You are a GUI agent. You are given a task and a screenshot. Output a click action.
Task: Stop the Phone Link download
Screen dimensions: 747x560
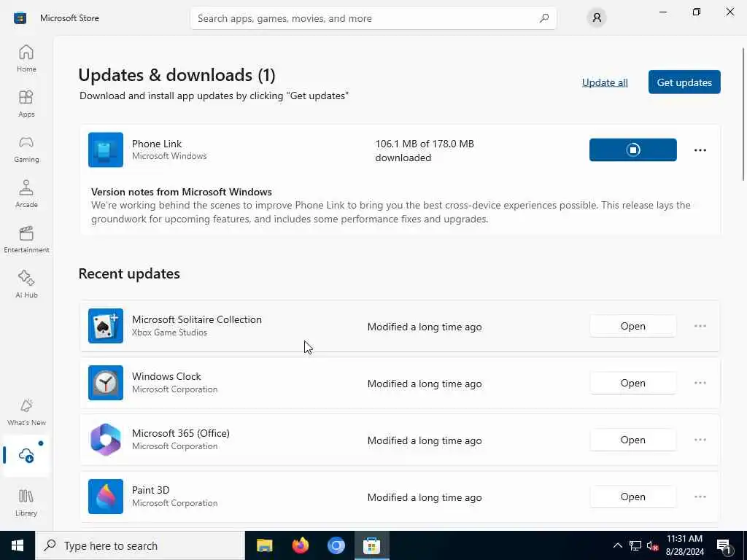(x=632, y=149)
